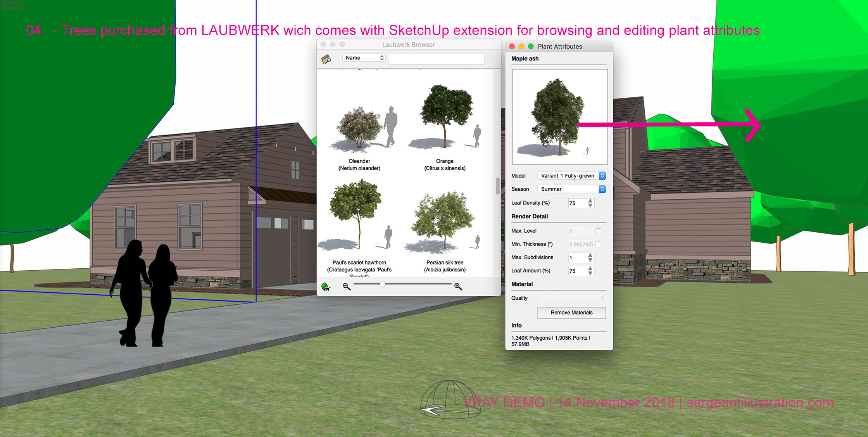Click the folder search icon in Laubwerk Browser

click(x=326, y=59)
